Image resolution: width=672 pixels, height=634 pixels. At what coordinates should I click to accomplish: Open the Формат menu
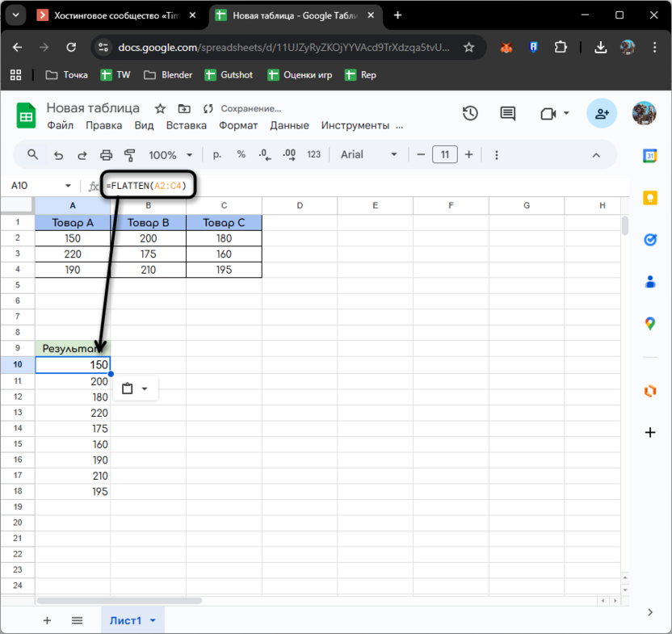pyautogui.click(x=238, y=126)
